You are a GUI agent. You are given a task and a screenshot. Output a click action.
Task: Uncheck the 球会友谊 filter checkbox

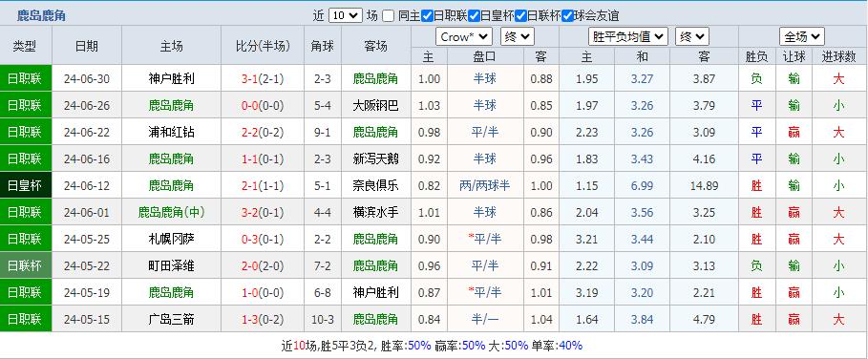pyautogui.click(x=567, y=16)
